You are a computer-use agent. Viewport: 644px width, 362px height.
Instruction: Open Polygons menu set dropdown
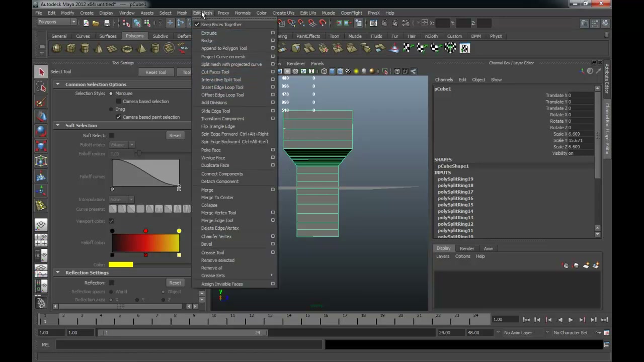tap(57, 22)
